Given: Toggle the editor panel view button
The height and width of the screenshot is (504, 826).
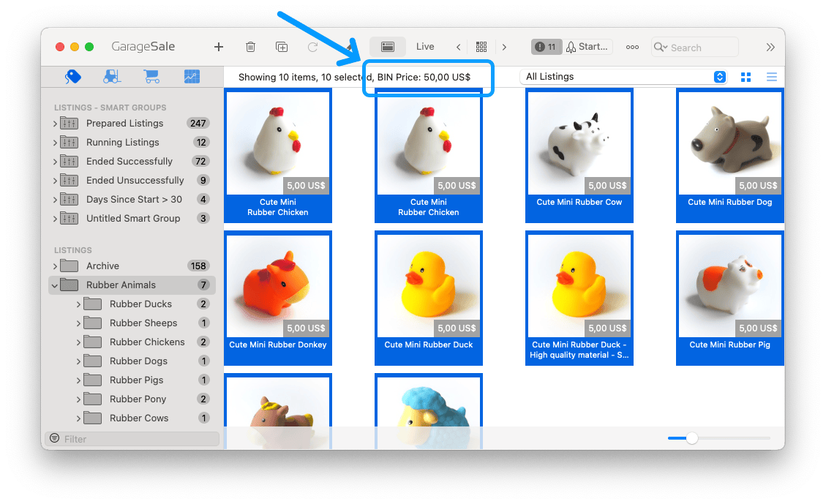Looking at the screenshot, I should pyautogui.click(x=388, y=47).
